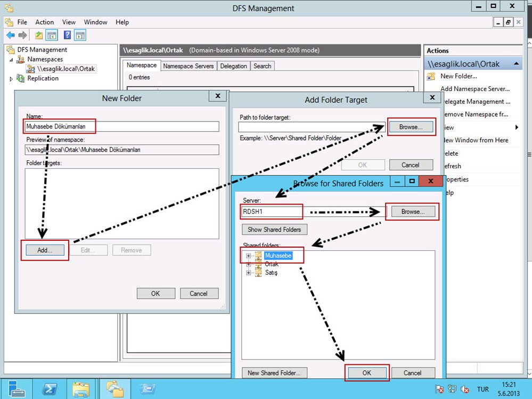The image size is (532, 399).
Task: Expand the Replication tree node
Action: (11, 79)
